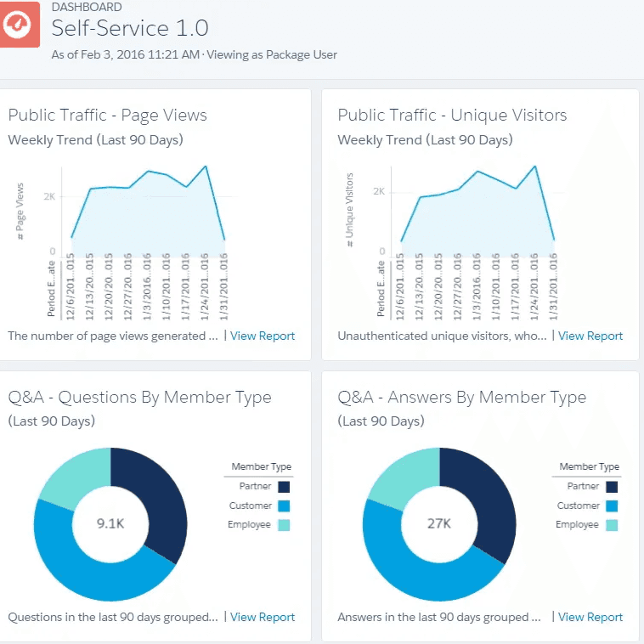Click the '# Unique Visitors' y-axis label
This screenshot has width=644, height=644.
[349, 210]
